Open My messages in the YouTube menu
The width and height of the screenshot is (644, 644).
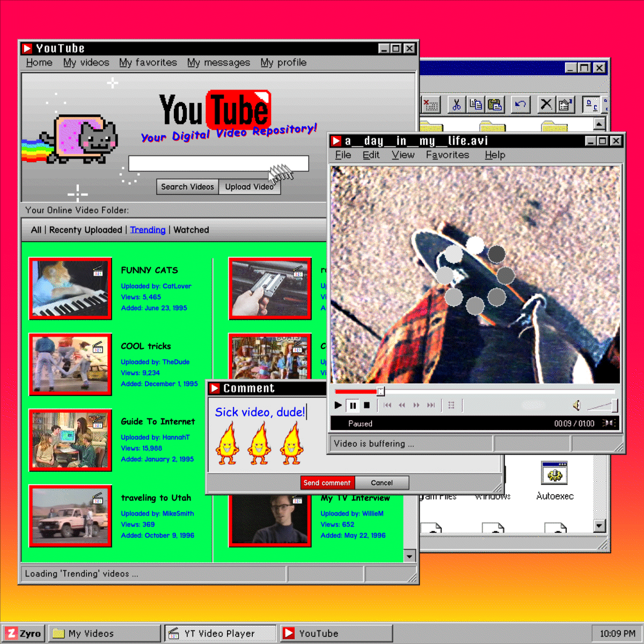pos(218,62)
